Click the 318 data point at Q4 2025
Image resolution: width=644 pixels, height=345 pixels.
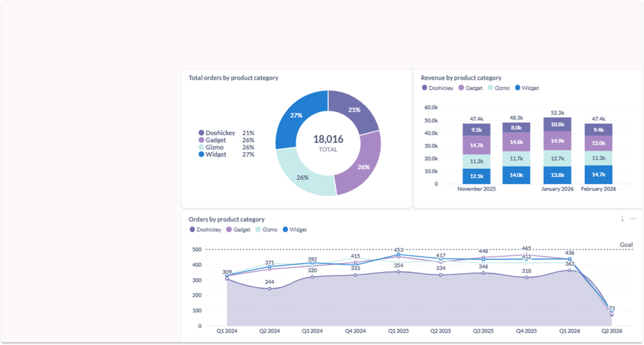click(526, 277)
